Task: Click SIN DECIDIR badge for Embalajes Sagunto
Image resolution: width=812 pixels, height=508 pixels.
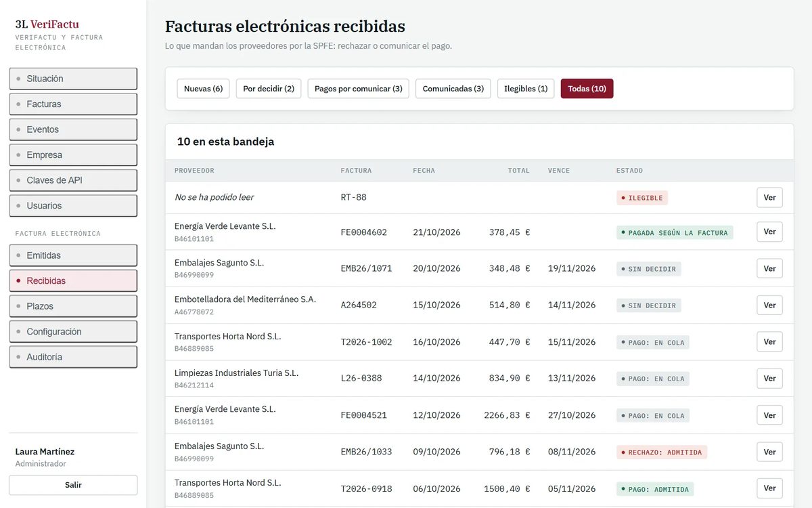Action: 649,269
